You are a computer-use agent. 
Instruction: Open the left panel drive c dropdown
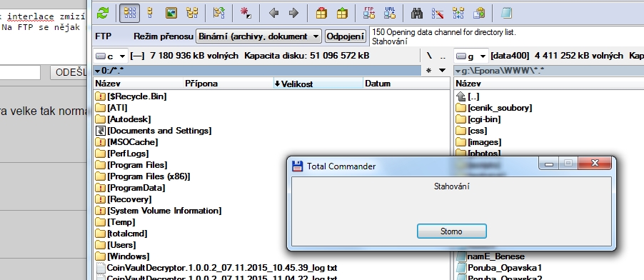(x=111, y=56)
